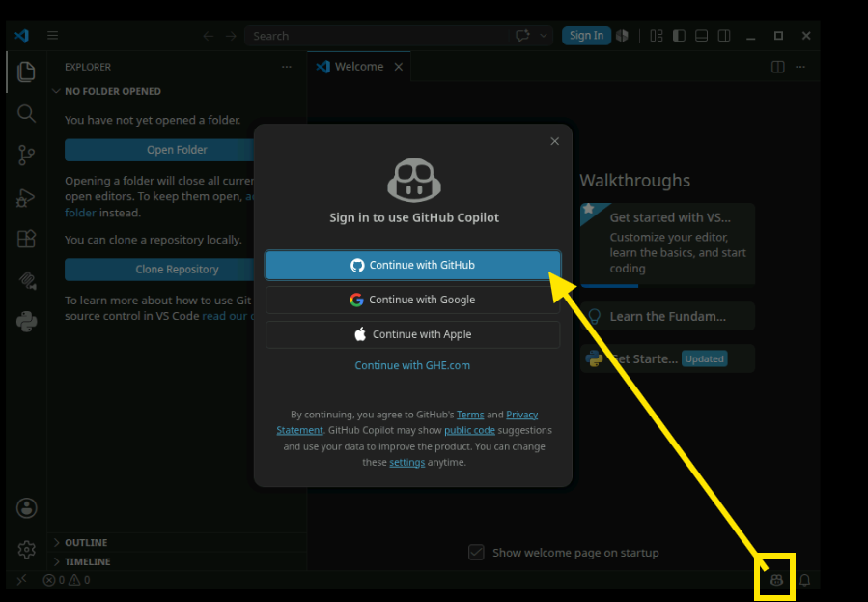Open the Search view in activity bar
This screenshot has height=602, width=868.
26,113
